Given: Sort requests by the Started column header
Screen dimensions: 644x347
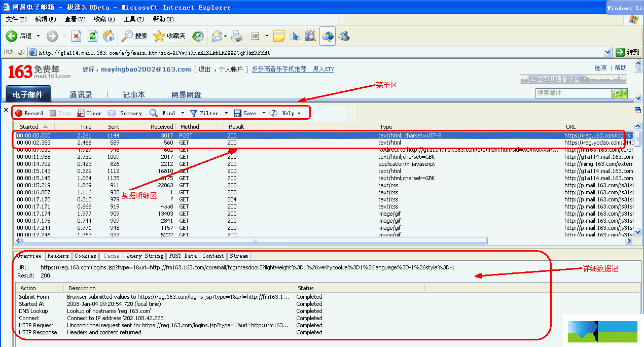Looking at the screenshot, I should pyautogui.click(x=33, y=127).
